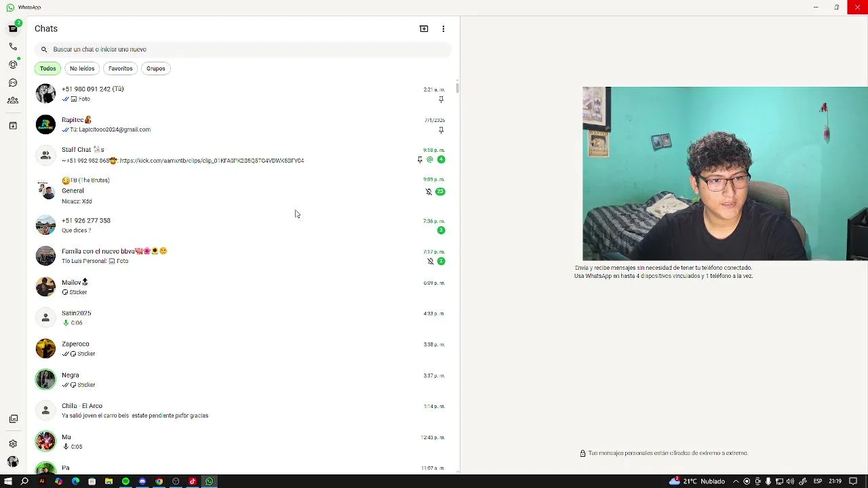Click the pin icon on Rapitec chat
This screenshot has width=868, height=488.
tap(441, 130)
